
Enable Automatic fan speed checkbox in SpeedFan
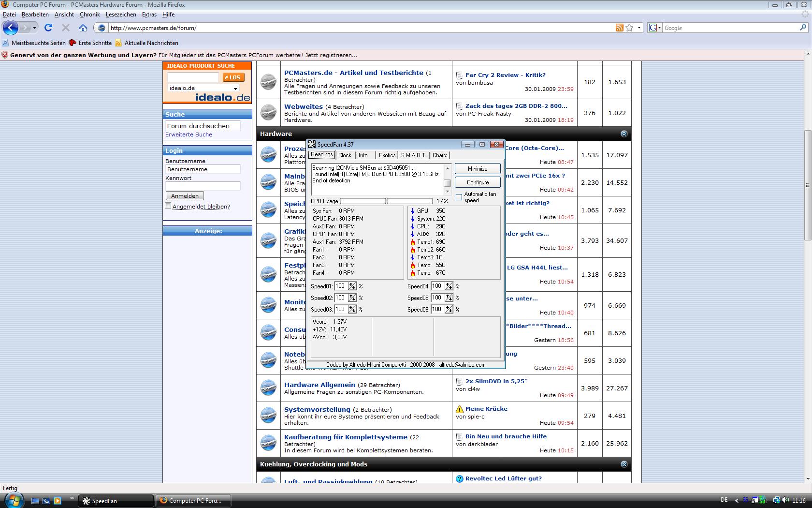[459, 197]
